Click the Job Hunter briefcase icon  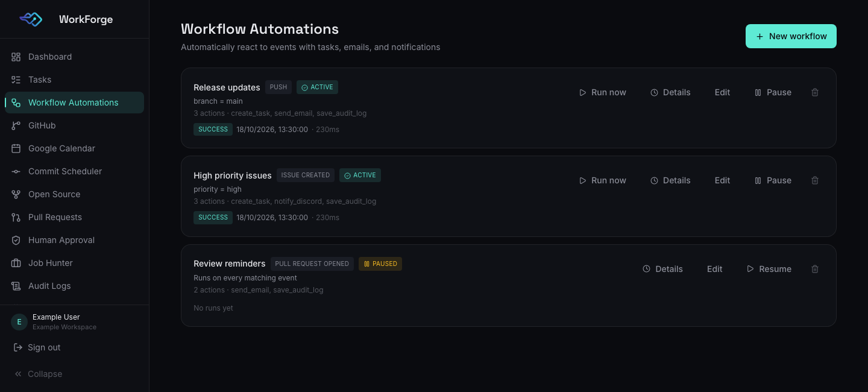[x=16, y=263]
